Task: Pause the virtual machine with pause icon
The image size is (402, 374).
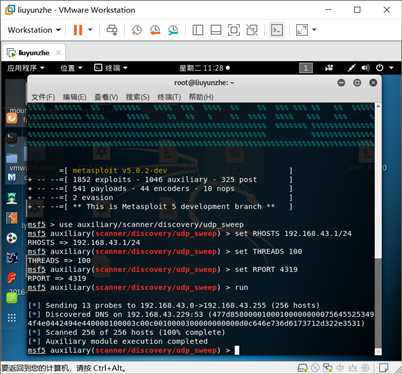Action: coord(78,30)
